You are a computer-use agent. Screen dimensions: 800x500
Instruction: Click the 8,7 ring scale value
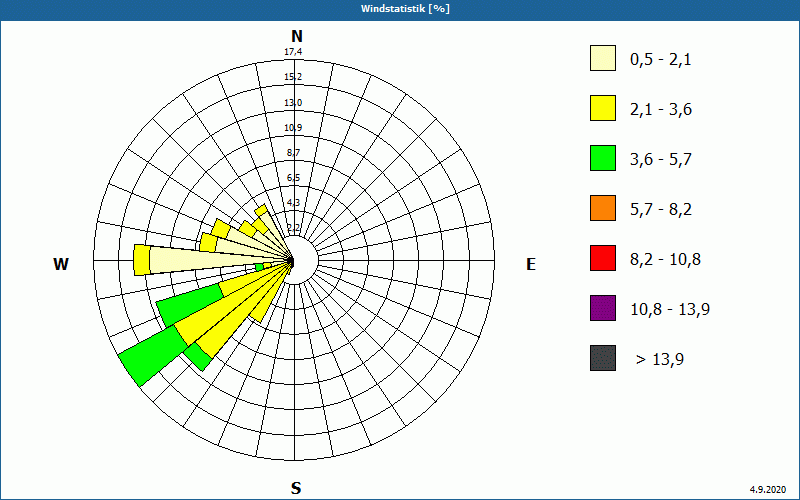click(x=293, y=153)
